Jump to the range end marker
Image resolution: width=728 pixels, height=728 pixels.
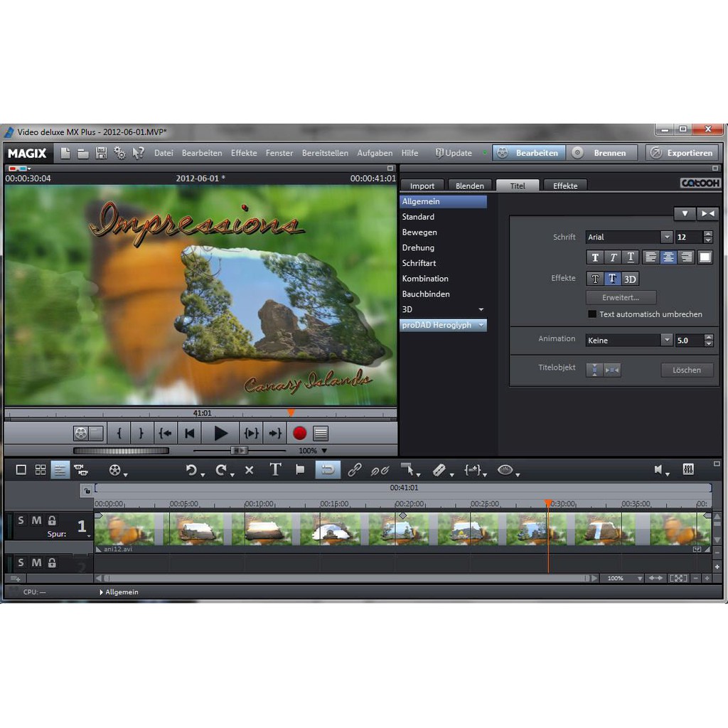click(275, 433)
